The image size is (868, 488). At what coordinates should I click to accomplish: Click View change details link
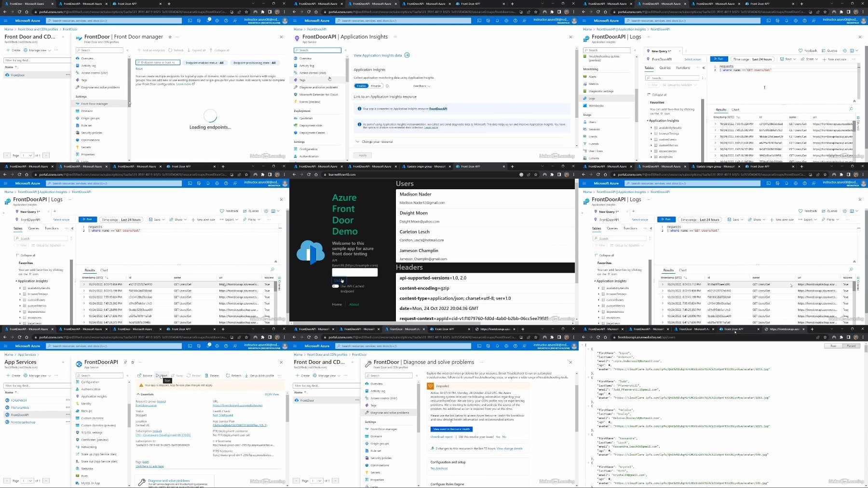coord(510,448)
